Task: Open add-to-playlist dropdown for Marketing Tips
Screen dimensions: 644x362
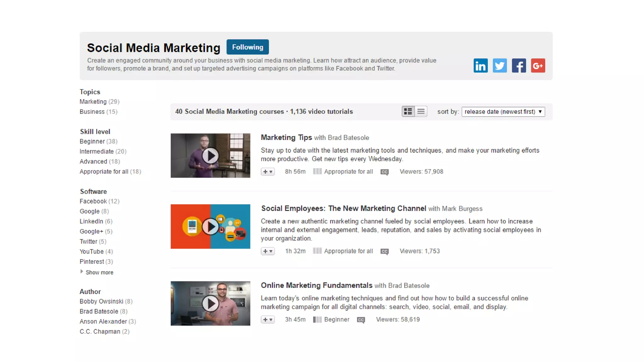Action: point(268,172)
